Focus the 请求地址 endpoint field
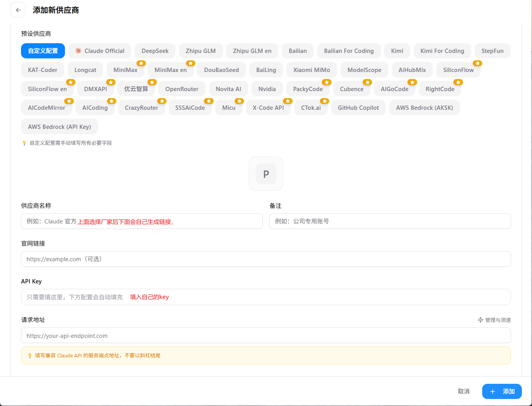 pyautogui.click(x=266, y=336)
